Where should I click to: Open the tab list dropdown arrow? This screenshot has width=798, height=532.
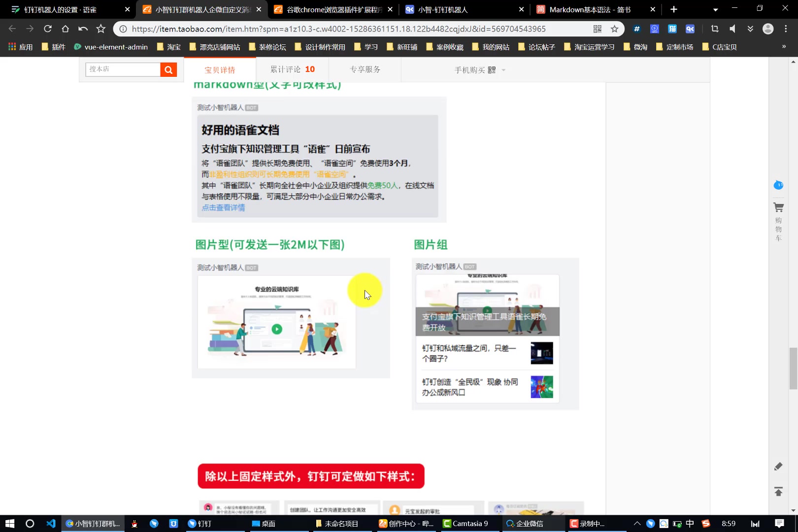tap(715, 9)
